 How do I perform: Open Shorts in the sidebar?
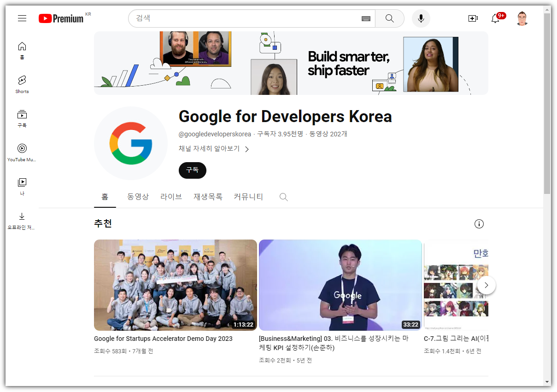click(x=22, y=85)
